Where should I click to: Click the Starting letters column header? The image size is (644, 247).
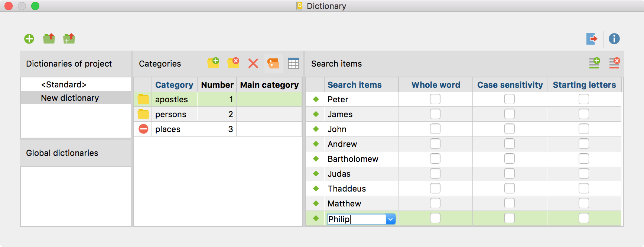[584, 85]
